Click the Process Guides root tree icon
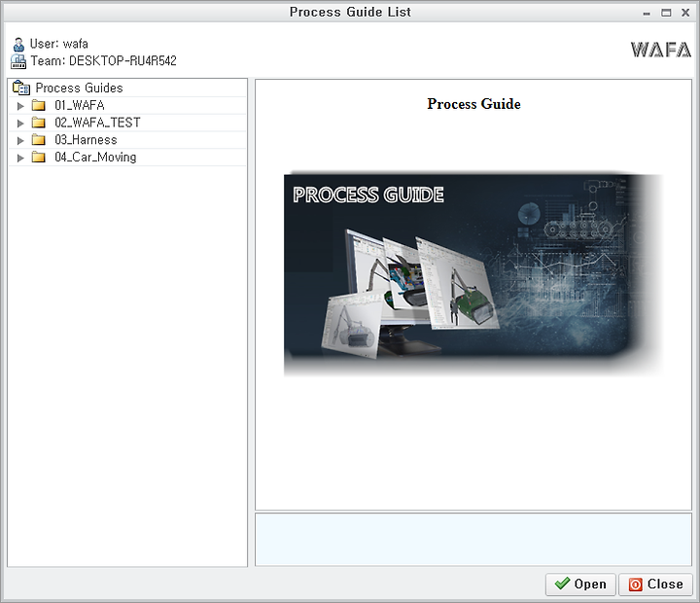The width and height of the screenshot is (700, 603). (21, 88)
